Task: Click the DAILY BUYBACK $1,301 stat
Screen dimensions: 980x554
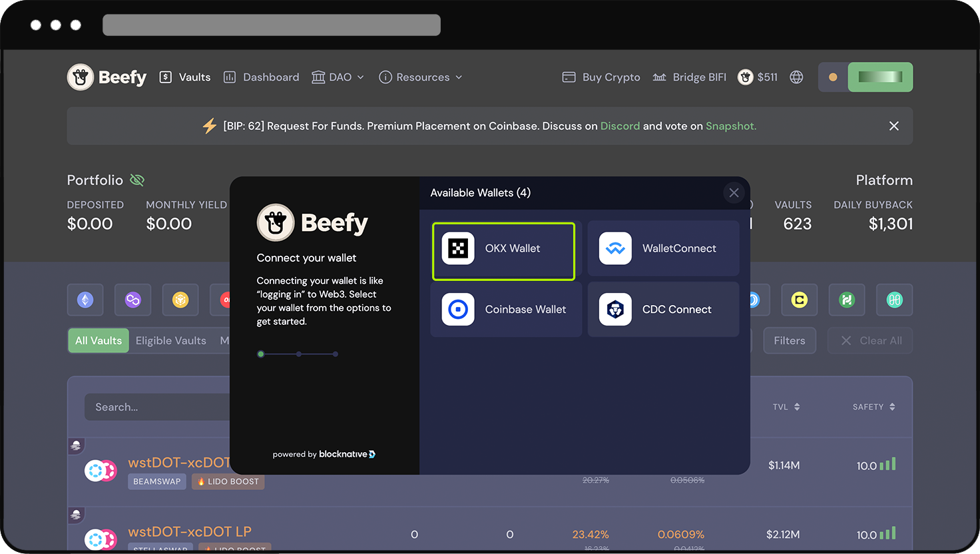Action: tap(873, 216)
